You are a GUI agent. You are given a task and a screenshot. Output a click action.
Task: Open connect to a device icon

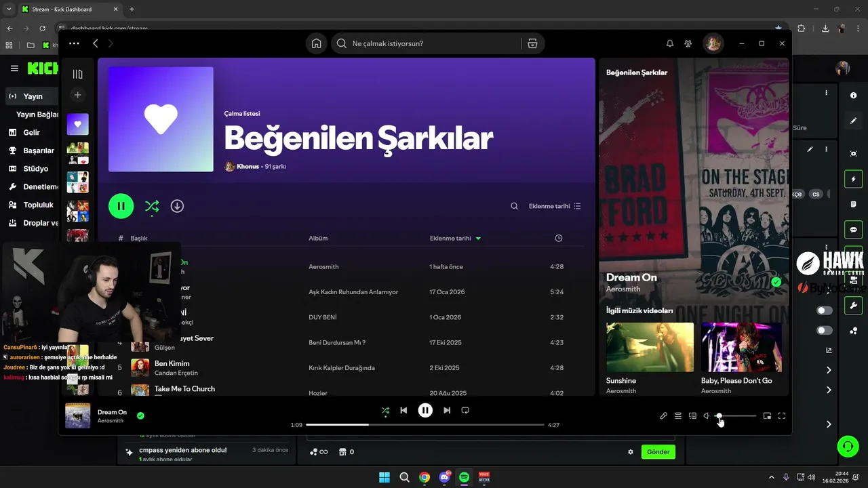pos(692,416)
